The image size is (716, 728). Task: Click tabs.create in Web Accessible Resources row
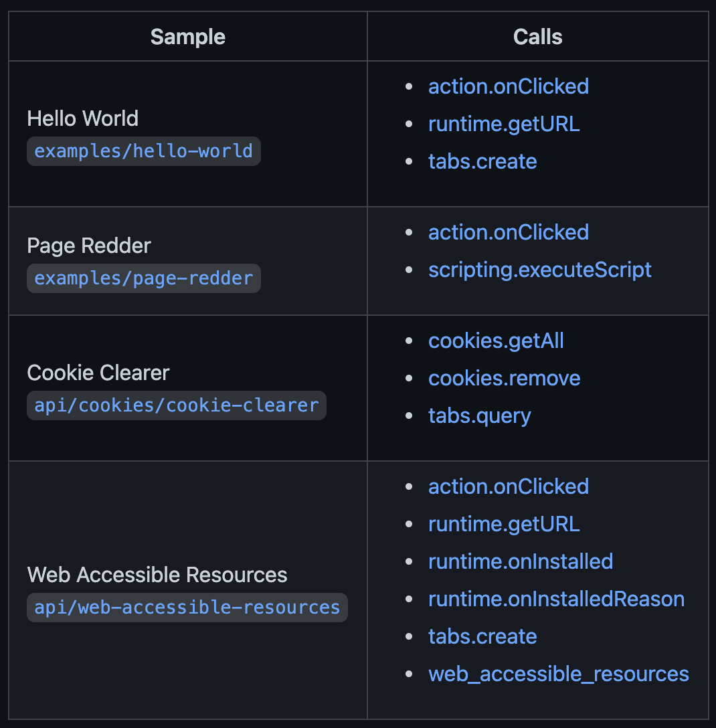(482, 636)
